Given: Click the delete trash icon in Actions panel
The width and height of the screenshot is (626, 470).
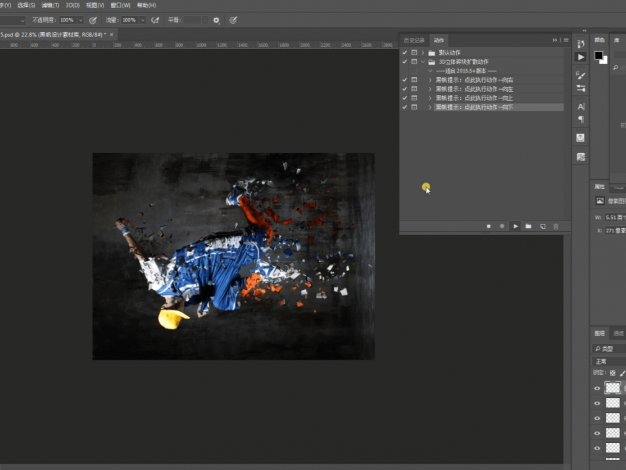Looking at the screenshot, I should coord(555,227).
